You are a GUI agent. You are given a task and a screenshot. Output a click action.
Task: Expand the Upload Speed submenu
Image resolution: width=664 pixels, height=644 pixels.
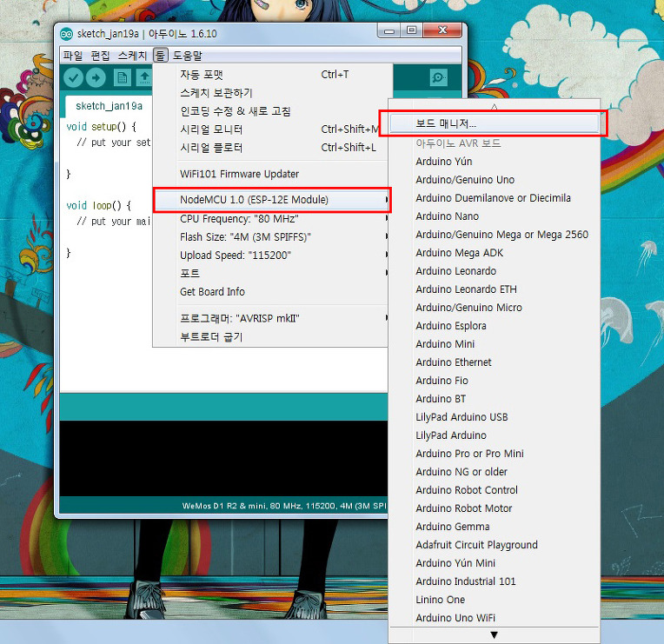pyautogui.click(x=270, y=256)
